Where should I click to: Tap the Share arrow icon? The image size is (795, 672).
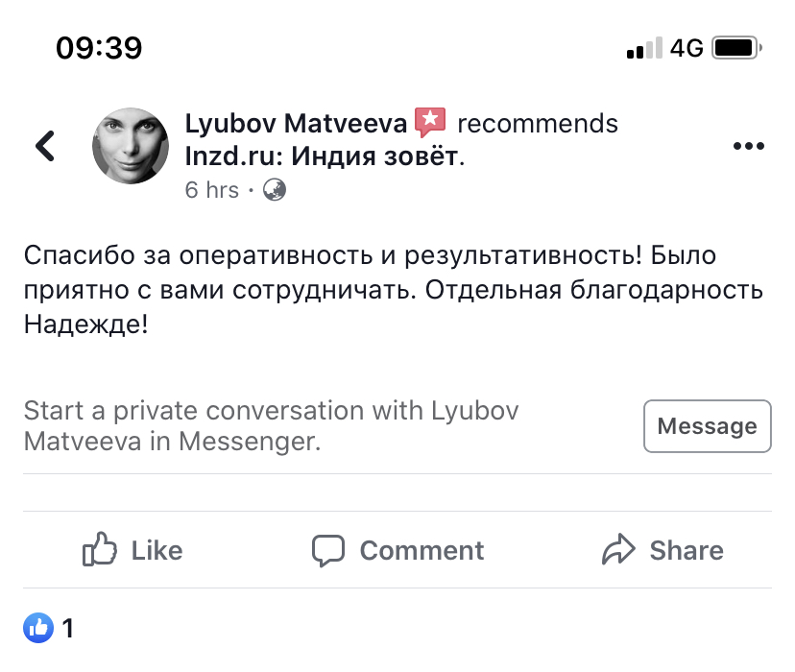tap(618, 550)
